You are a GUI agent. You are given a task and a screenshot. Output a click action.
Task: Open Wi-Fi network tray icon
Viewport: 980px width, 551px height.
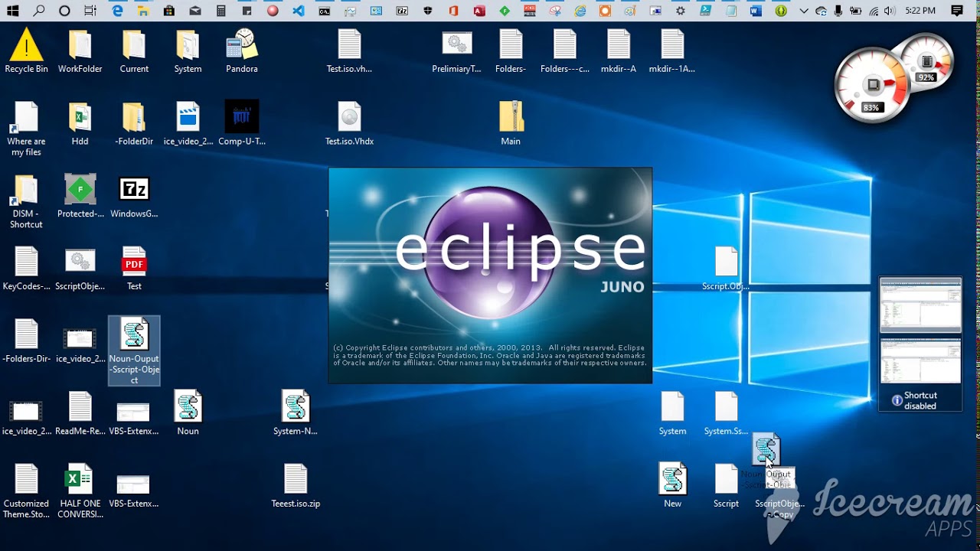(874, 11)
